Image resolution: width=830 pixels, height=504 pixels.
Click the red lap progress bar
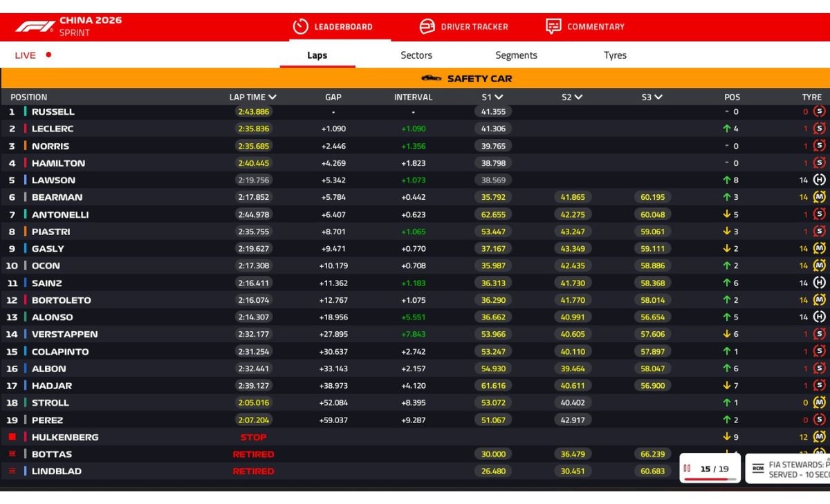pos(704,478)
